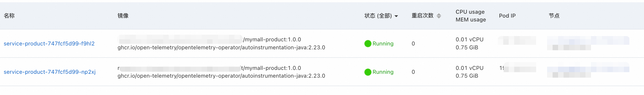Click green status dot for f9hl2 pod
Viewport: 644px width, 95px height.
point(368,44)
